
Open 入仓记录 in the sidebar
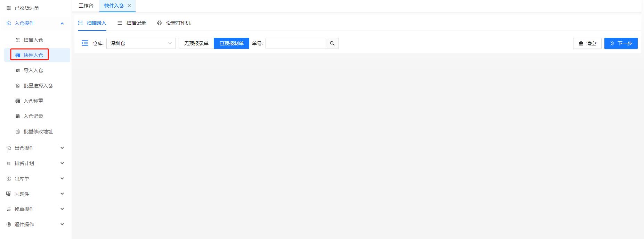coord(33,116)
